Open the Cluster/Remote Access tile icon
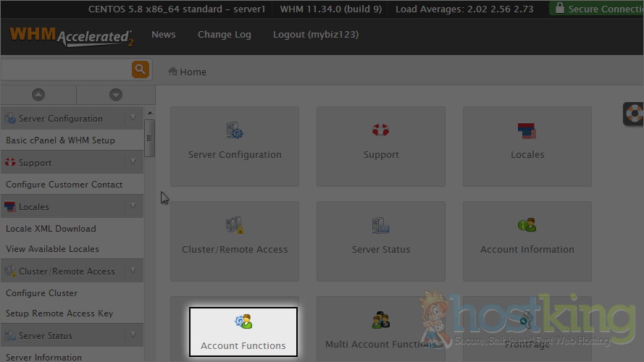Viewport: 644px width, 362px height. coord(235,225)
